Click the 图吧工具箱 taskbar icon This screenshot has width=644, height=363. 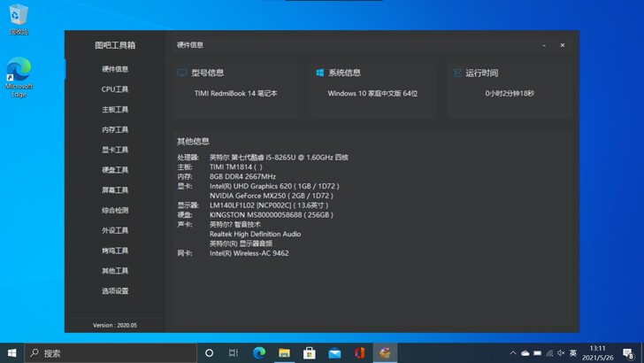click(385, 352)
